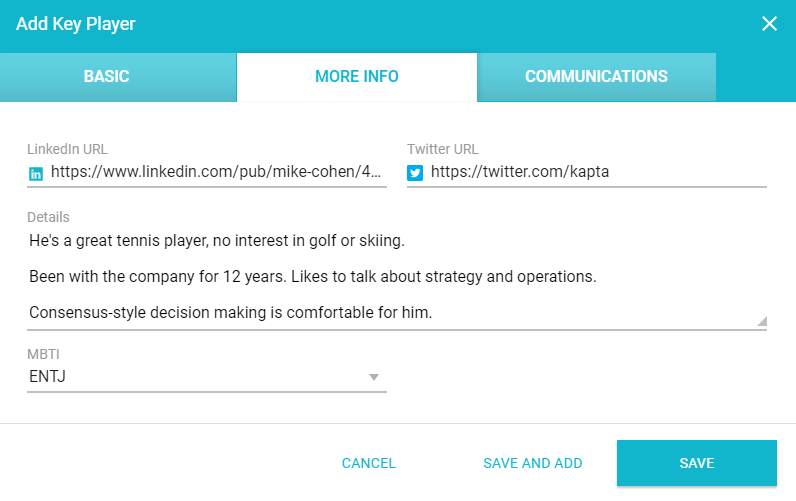Click the Details field label
Screen dimensions: 796x501
(48, 217)
